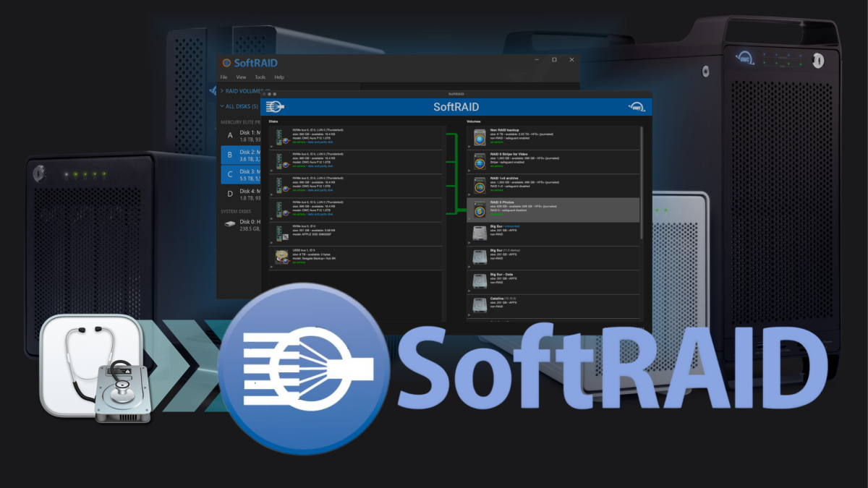Click the unmounted link next to Big Sur
Image resolution: width=868 pixels, height=488 pixels.
coord(511,226)
